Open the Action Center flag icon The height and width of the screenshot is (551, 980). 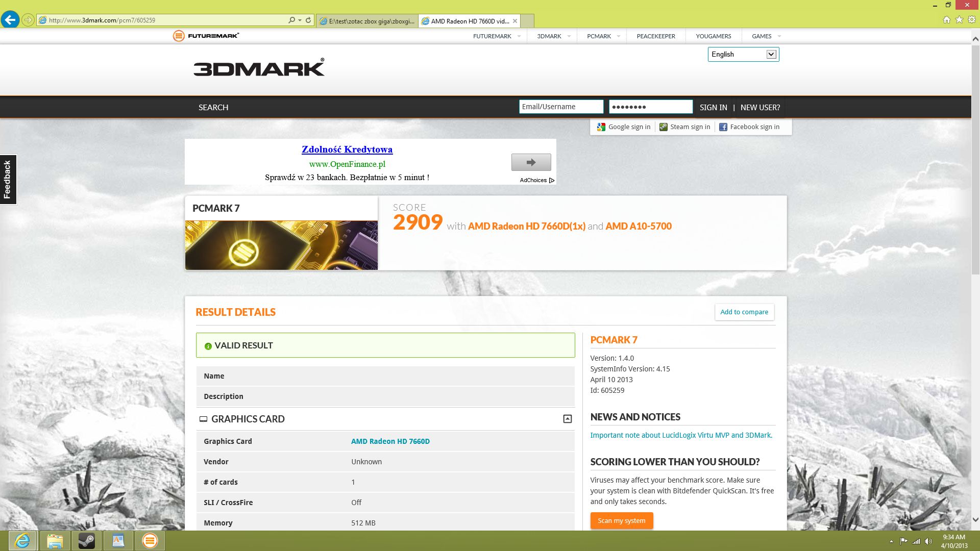pyautogui.click(x=903, y=541)
